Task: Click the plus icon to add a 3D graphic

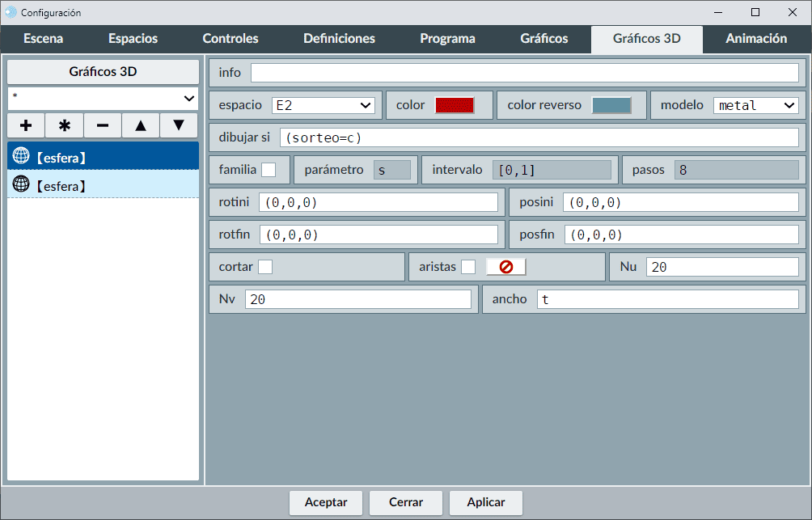Action: click(26, 125)
